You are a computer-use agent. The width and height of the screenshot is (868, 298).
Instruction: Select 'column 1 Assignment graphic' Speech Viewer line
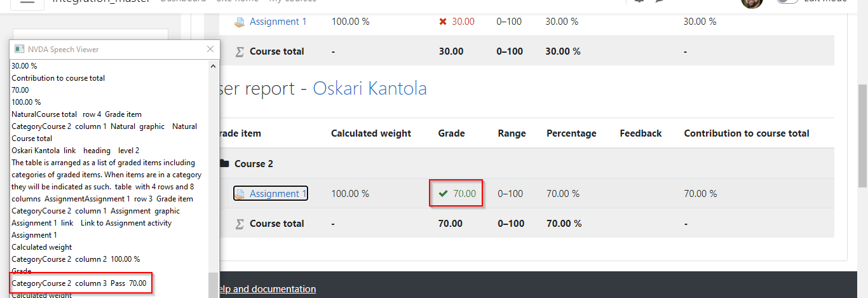96,211
